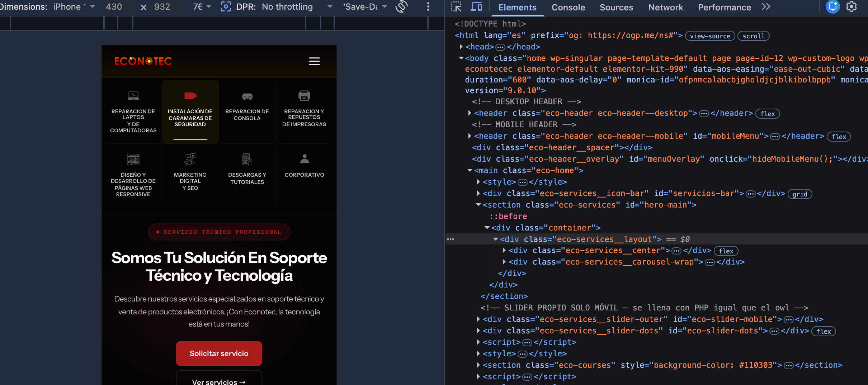Select the DOCTYPE html line
Image resolution: width=868 pixels, height=385 pixels.
click(x=490, y=24)
